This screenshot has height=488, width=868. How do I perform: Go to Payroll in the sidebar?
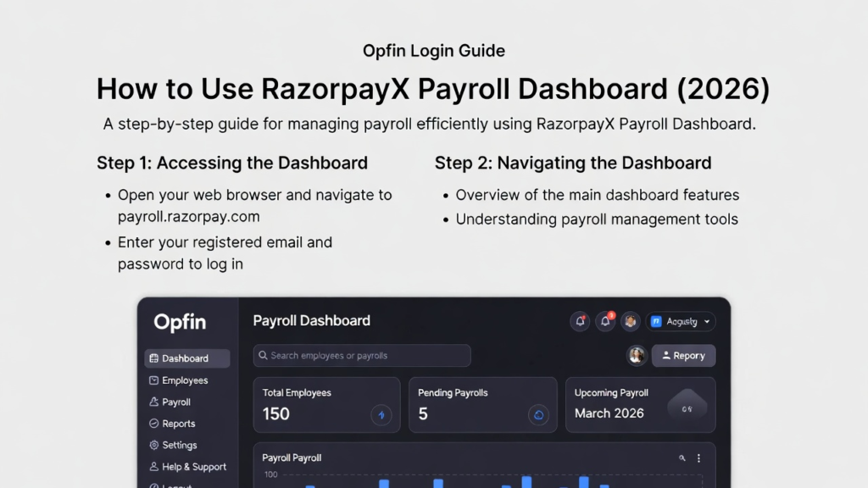click(x=176, y=402)
